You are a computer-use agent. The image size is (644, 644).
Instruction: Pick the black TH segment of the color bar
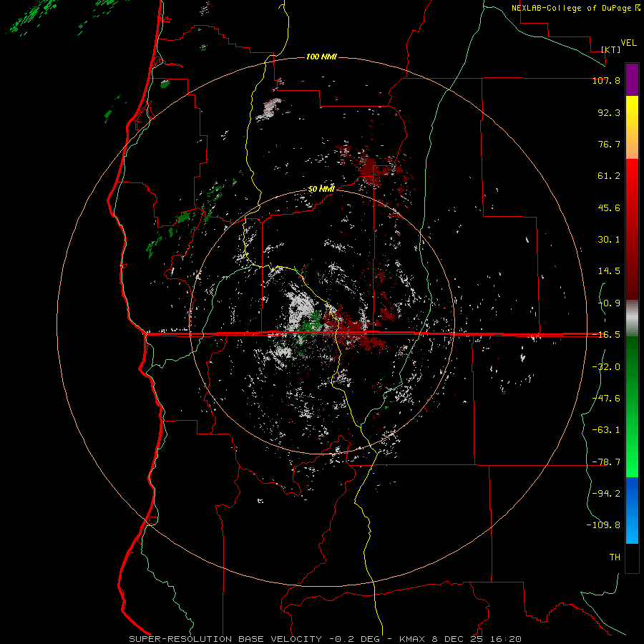(632, 557)
